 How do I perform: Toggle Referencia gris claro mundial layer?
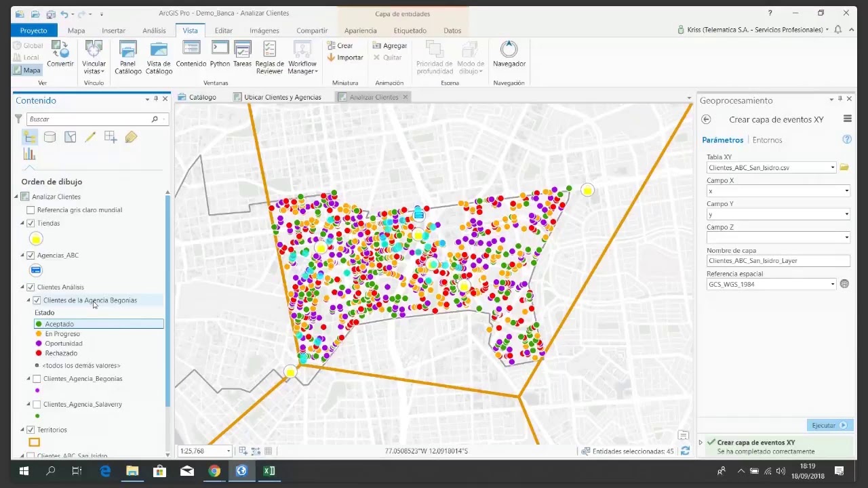coord(31,210)
